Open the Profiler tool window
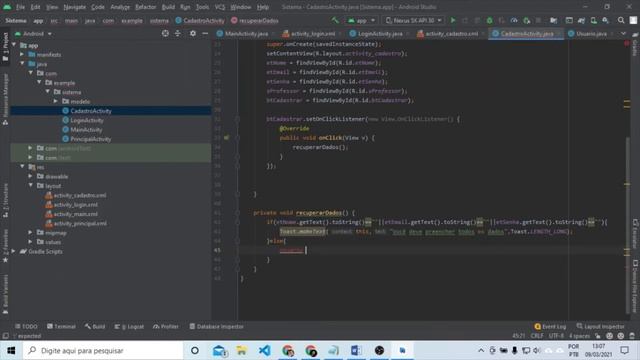This screenshot has width=640, height=360. pyautogui.click(x=166, y=326)
